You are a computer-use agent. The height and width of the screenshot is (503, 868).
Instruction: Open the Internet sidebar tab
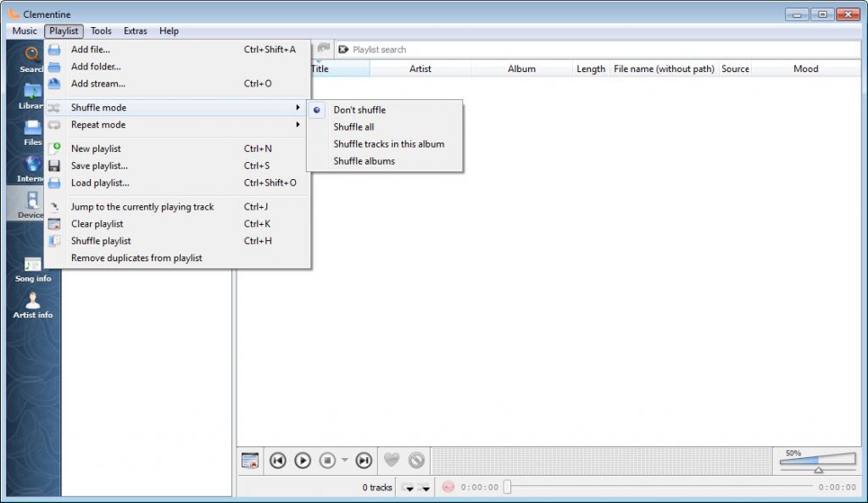31,170
